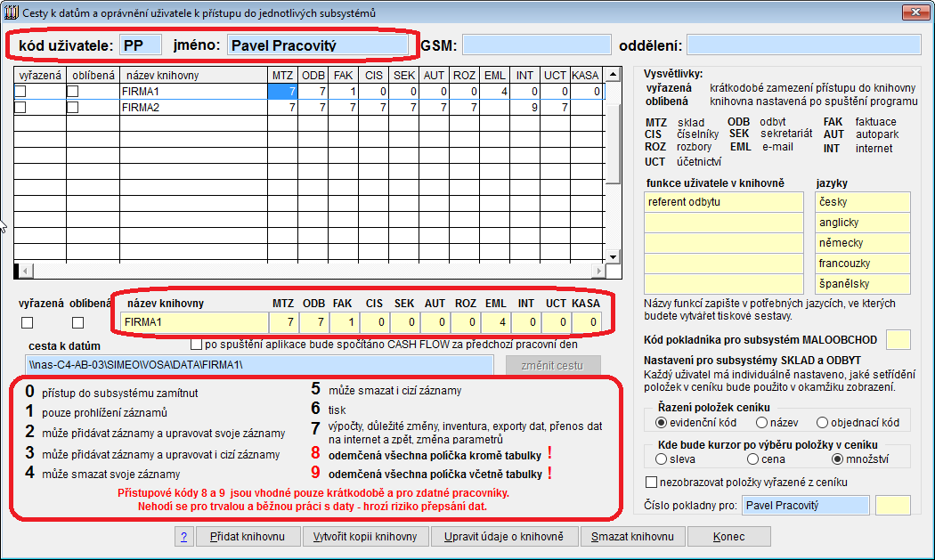The height and width of the screenshot is (560, 935).
Task: Select the FIRMA2 library row name cell
Action: click(191, 108)
